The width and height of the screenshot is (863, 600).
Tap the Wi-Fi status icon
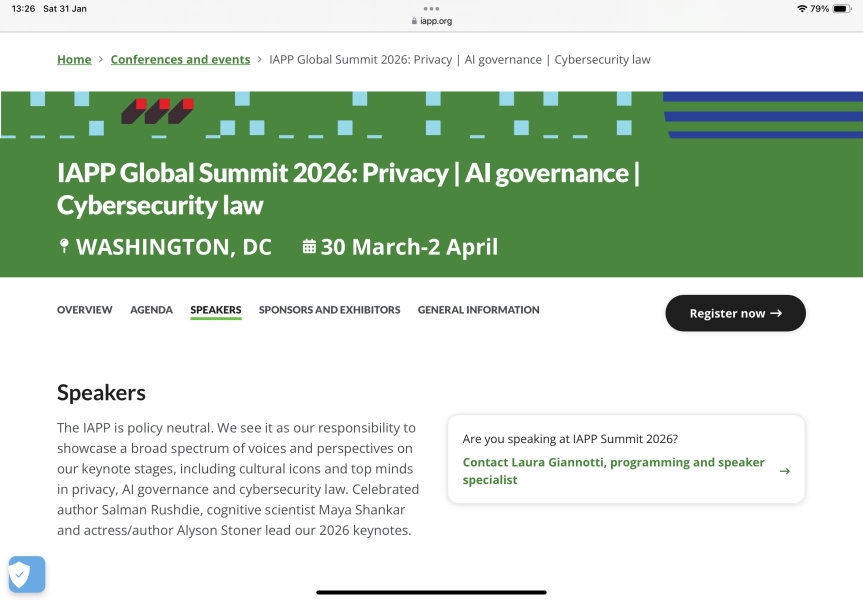point(802,9)
